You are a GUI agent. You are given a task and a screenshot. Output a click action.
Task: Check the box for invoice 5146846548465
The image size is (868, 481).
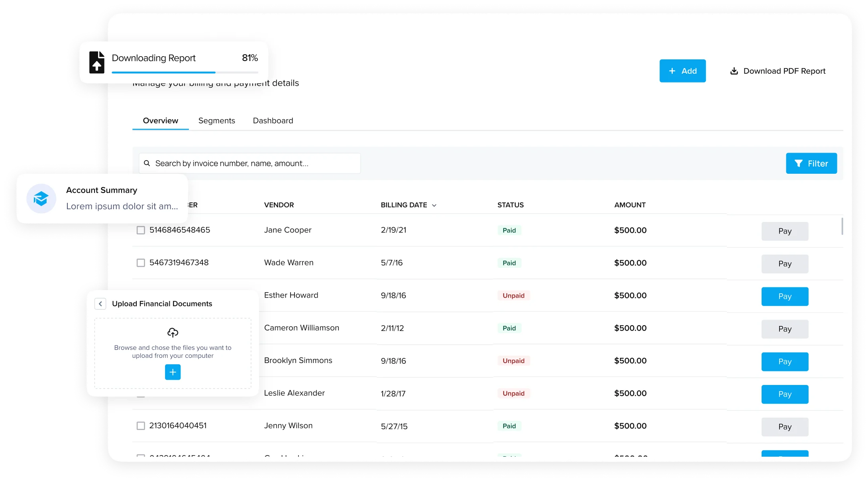point(141,230)
